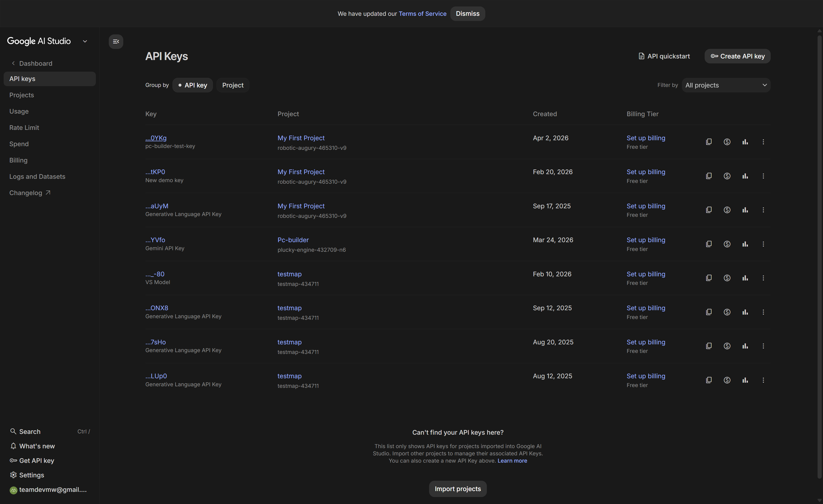Open billing icon for ...tKP0 key row

[x=727, y=176]
